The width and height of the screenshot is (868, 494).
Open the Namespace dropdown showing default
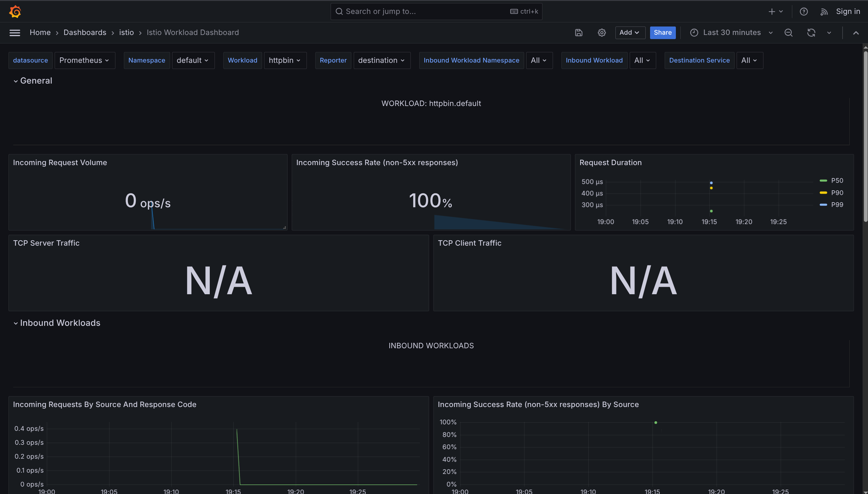pyautogui.click(x=193, y=60)
